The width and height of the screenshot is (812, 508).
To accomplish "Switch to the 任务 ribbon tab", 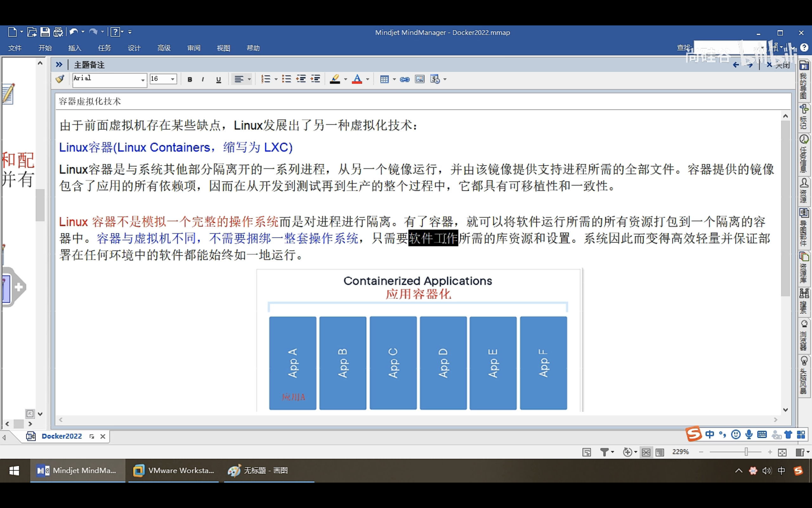I will pyautogui.click(x=104, y=48).
